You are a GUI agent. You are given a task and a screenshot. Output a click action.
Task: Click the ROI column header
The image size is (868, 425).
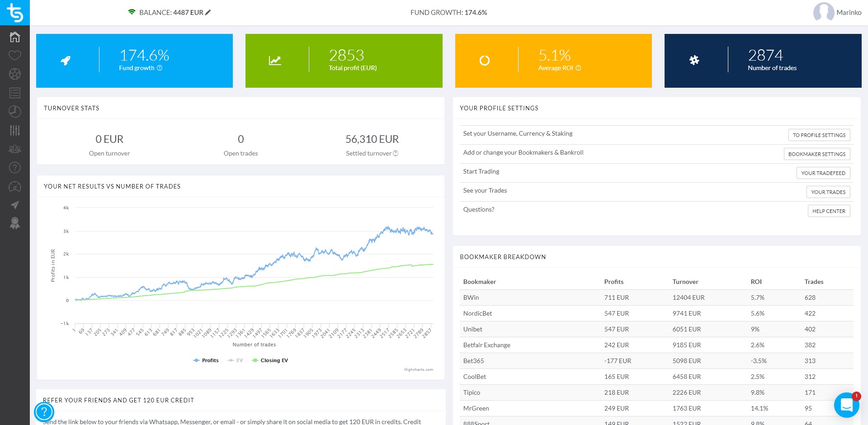(x=756, y=282)
